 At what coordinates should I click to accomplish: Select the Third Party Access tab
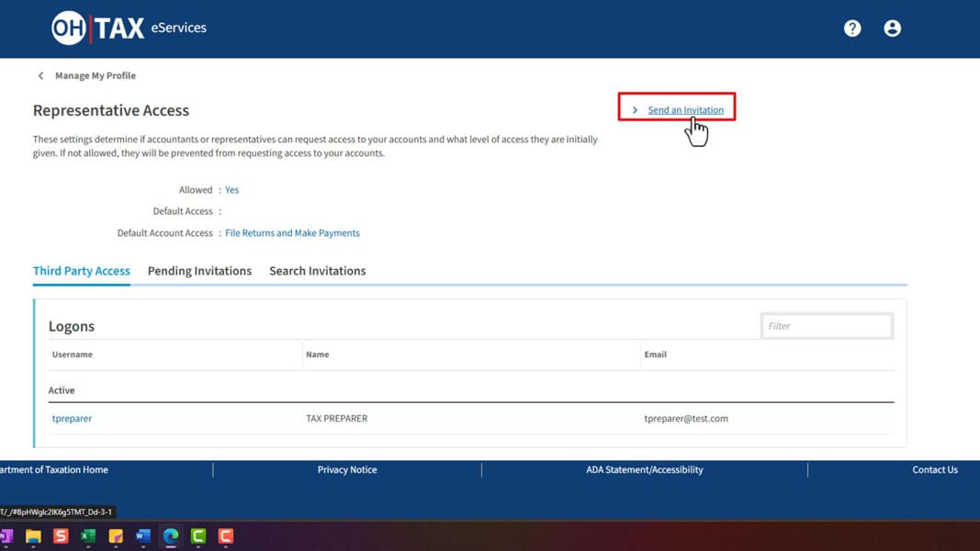coord(81,271)
